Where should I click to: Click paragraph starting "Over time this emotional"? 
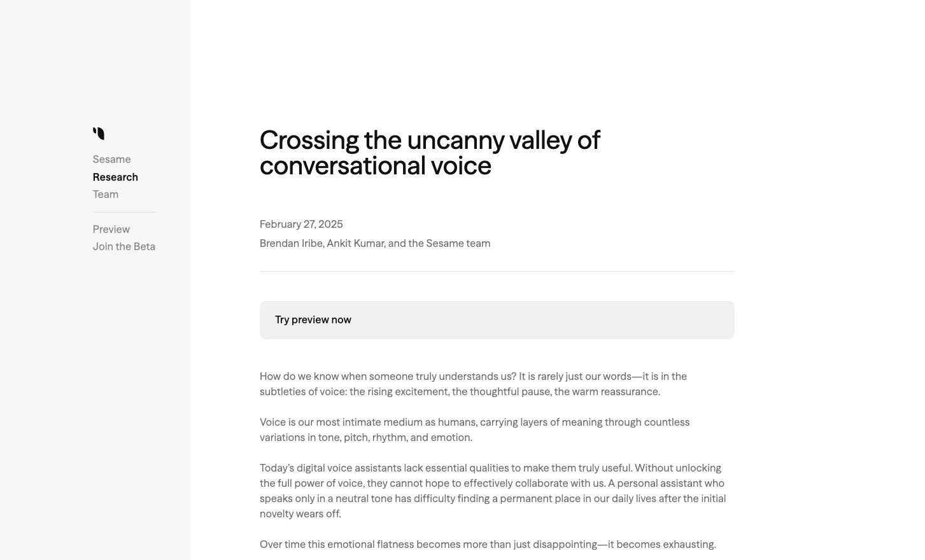click(x=488, y=545)
